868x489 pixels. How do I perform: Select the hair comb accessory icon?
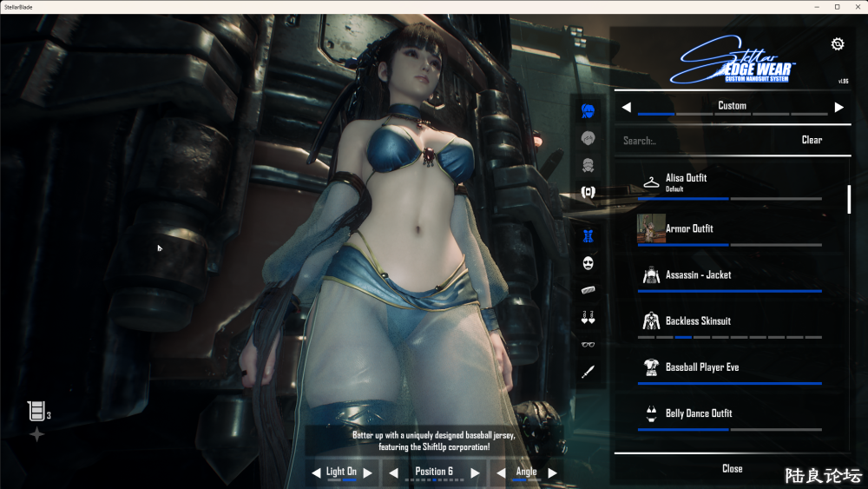[x=588, y=290]
